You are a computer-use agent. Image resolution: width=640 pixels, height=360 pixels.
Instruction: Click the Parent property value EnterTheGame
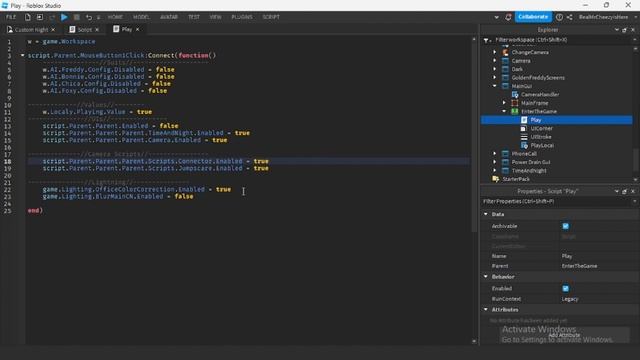pos(579,266)
